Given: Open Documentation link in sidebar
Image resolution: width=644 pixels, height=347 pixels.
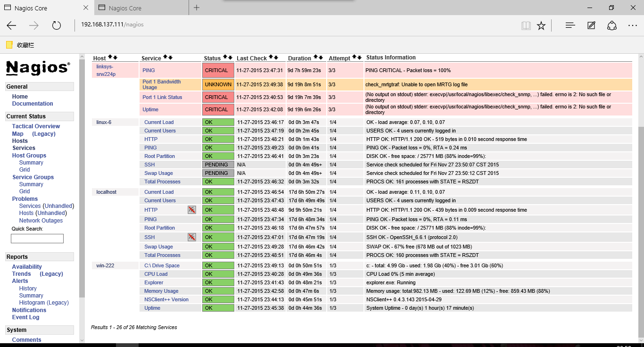Looking at the screenshot, I should (33, 104).
